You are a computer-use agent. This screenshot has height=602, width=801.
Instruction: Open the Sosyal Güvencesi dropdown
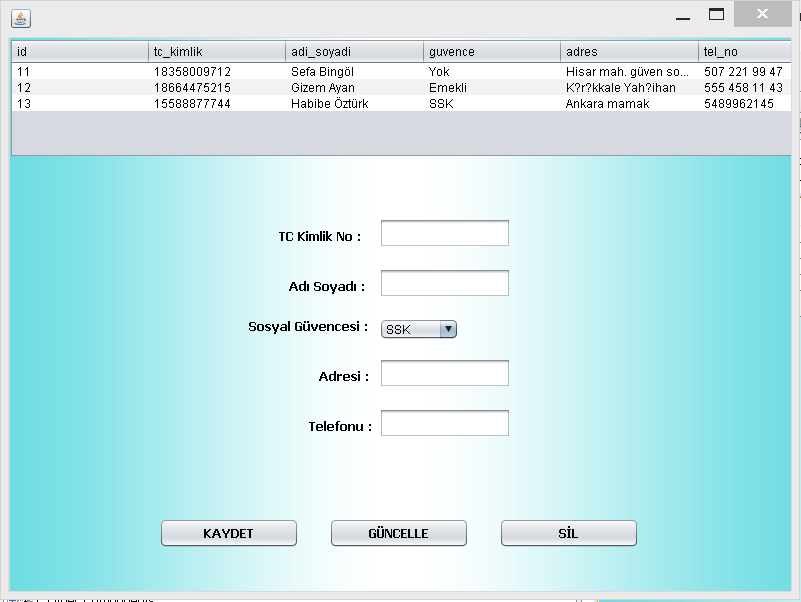[x=418, y=329]
